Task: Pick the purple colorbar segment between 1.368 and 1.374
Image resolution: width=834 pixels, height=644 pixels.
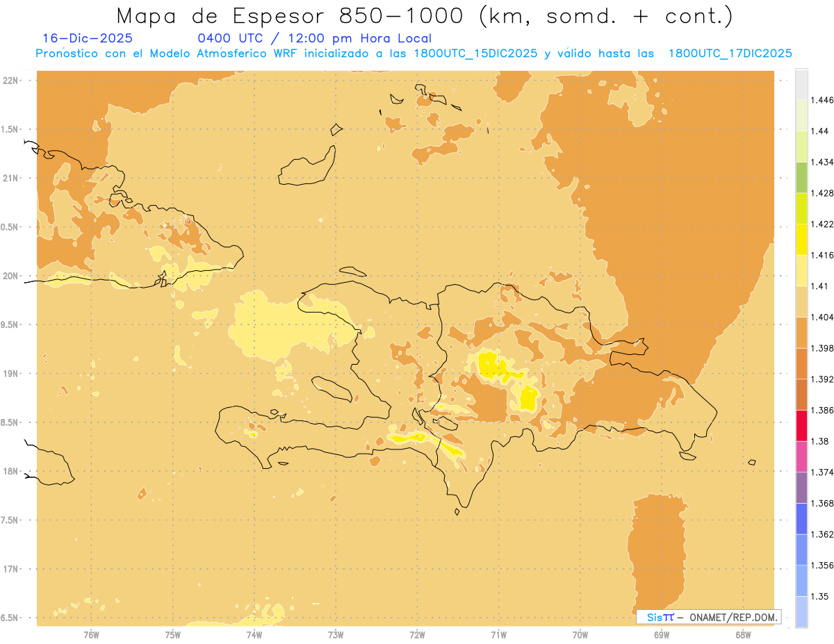Action: click(x=801, y=487)
